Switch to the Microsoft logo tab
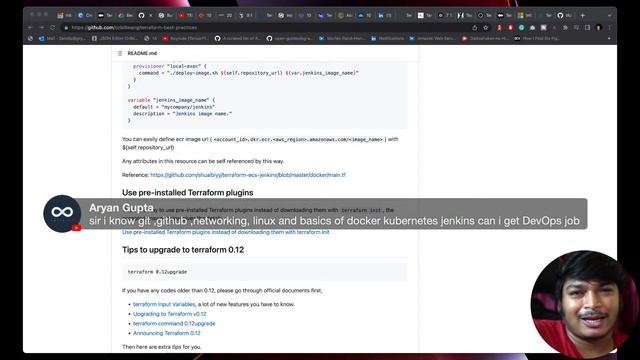Image resolution: width=640 pixels, height=360 pixels. [x=524, y=16]
